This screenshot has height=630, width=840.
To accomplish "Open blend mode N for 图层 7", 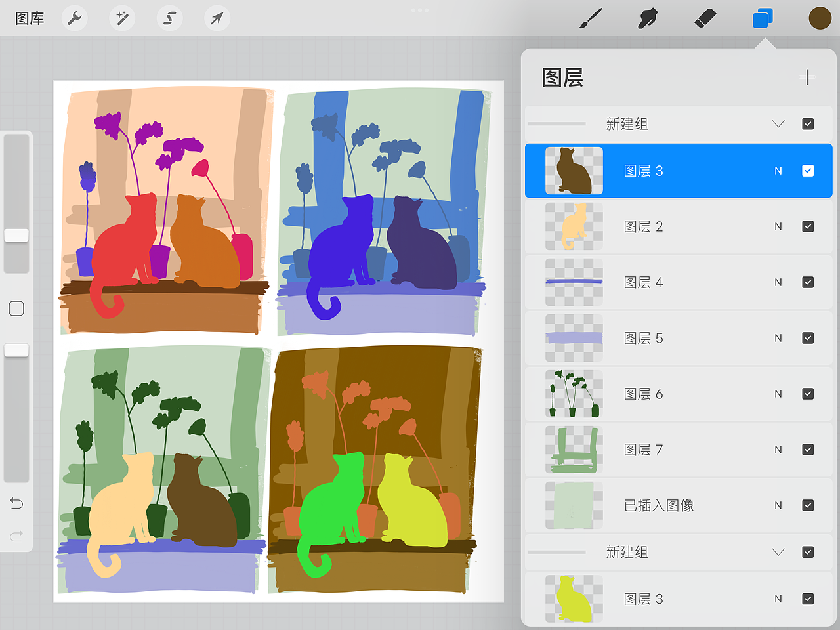I will 778,450.
